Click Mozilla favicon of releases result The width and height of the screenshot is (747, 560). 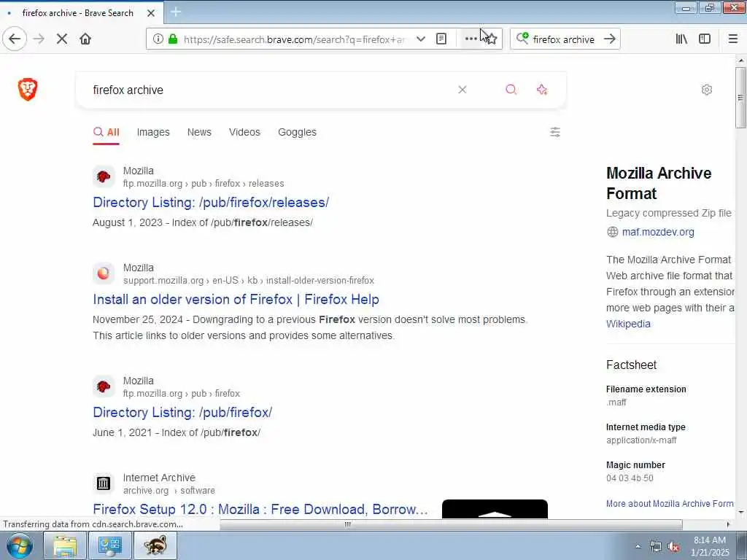point(104,177)
